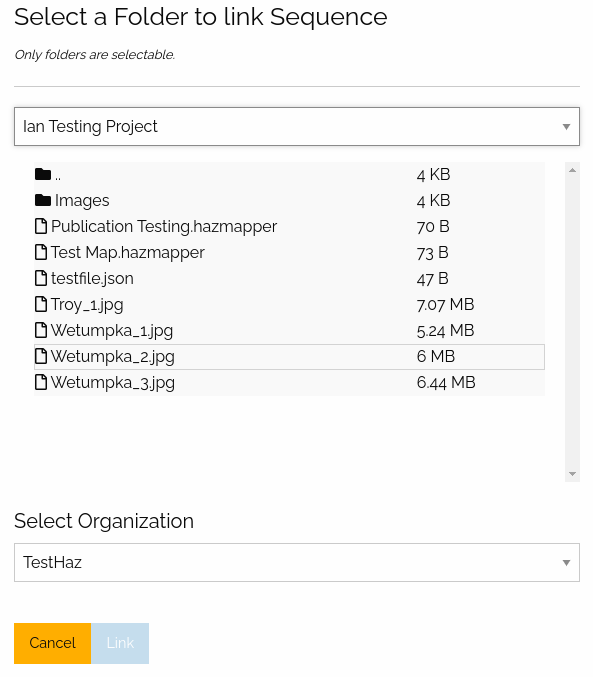Click the testfile.json file icon
593x677 pixels.
(41, 278)
